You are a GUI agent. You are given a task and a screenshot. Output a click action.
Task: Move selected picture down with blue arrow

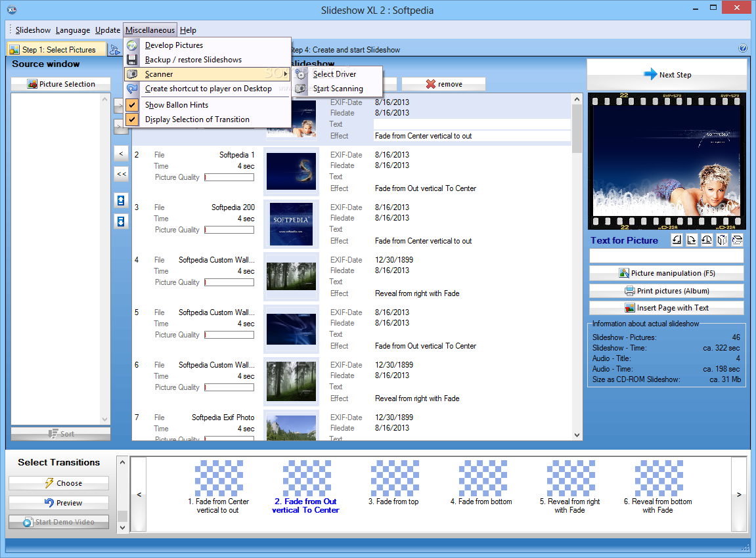tap(121, 222)
